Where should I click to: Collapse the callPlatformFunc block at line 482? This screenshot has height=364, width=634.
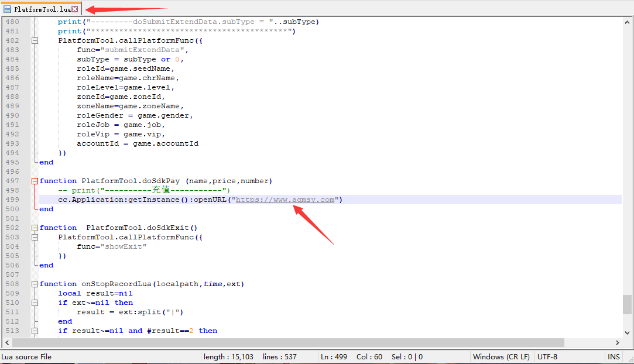[35, 41]
